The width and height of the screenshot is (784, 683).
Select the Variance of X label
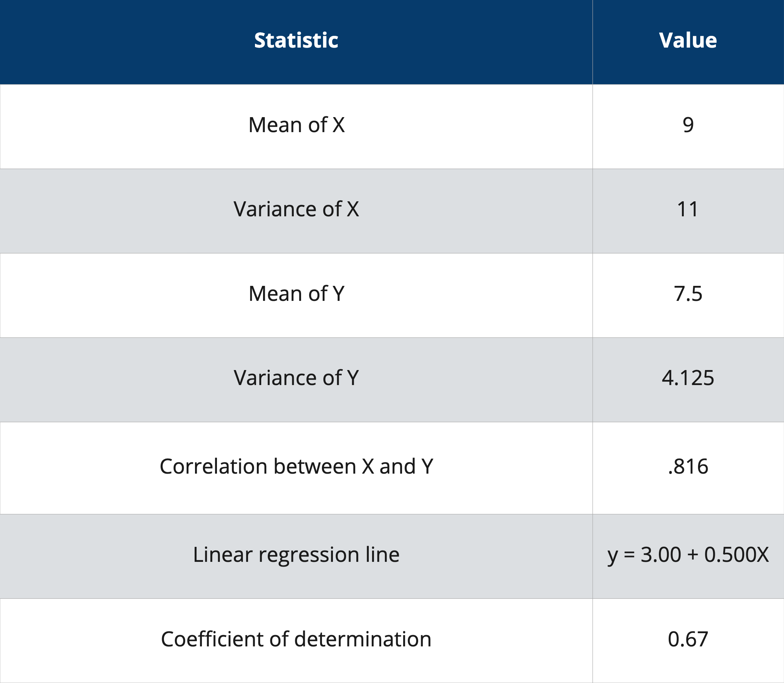[296, 209]
